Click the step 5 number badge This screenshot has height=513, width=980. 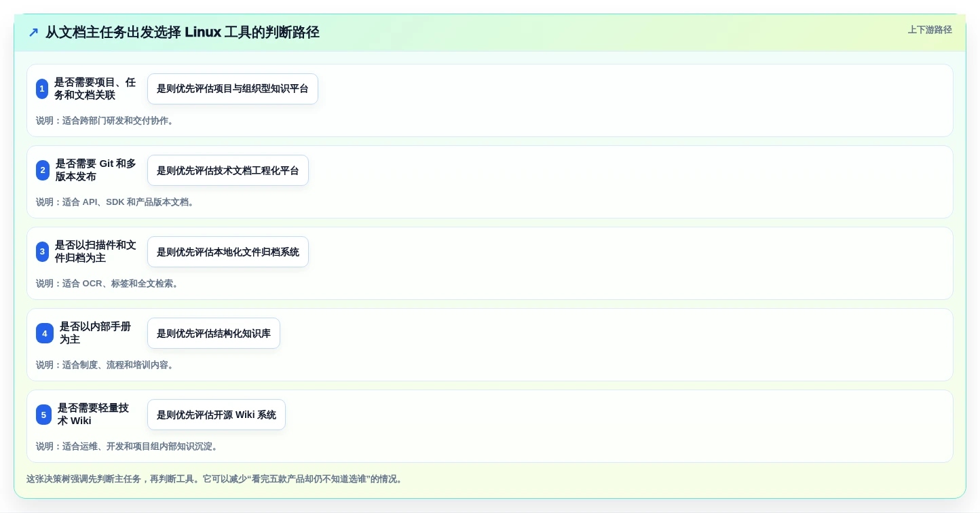pyautogui.click(x=43, y=415)
